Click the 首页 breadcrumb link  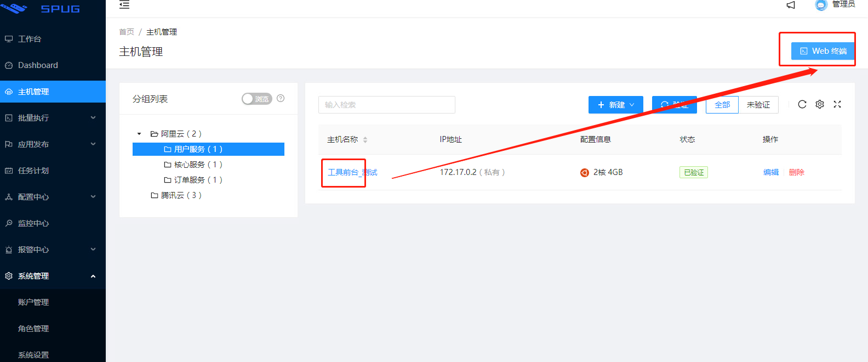(x=127, y=32)
